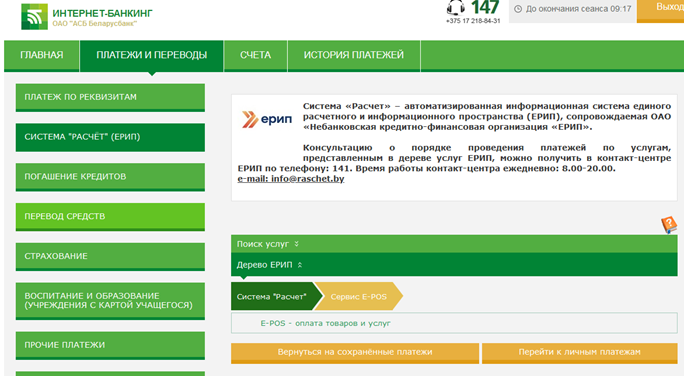Click the large 147 hotline number
This screenshot has width=684, height=376.
click(x=485, y=7)
